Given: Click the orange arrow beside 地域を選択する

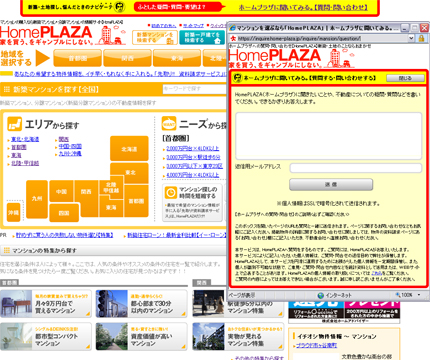Looking at the screenshot, I should point(43,58).
